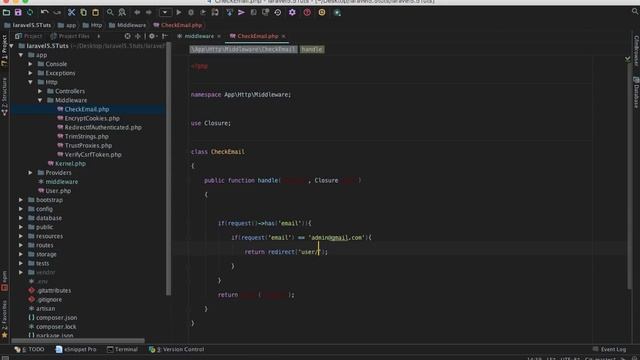The height and width of the screenshot is (360, 640).
Task: Collapse the laravel5.5Tuts root folder
Action: click(12, 46)
